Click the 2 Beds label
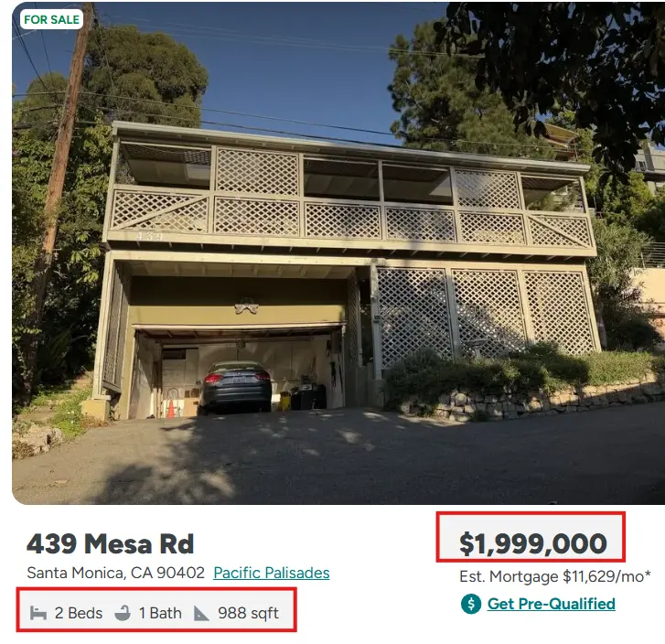The image size is (665, 644). [79, 613]
